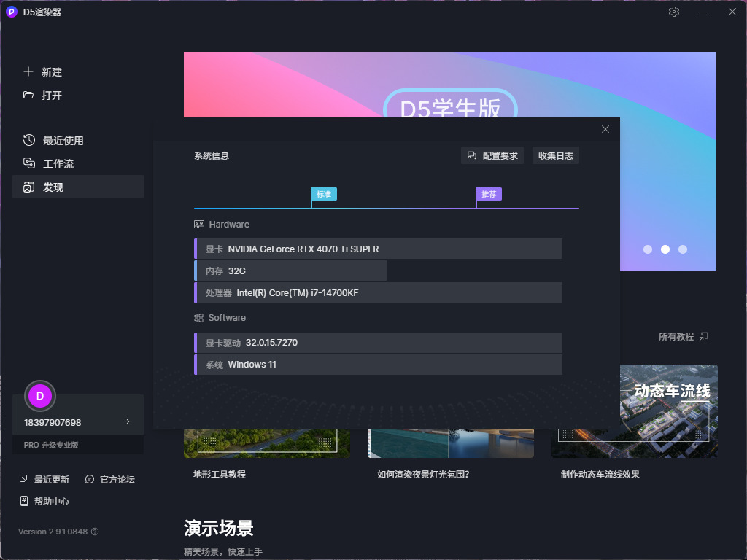Image resolution: width=747 pixels, height=560 pixels.
Task: Click the 配置要求 button
Action: coord(492,155)
